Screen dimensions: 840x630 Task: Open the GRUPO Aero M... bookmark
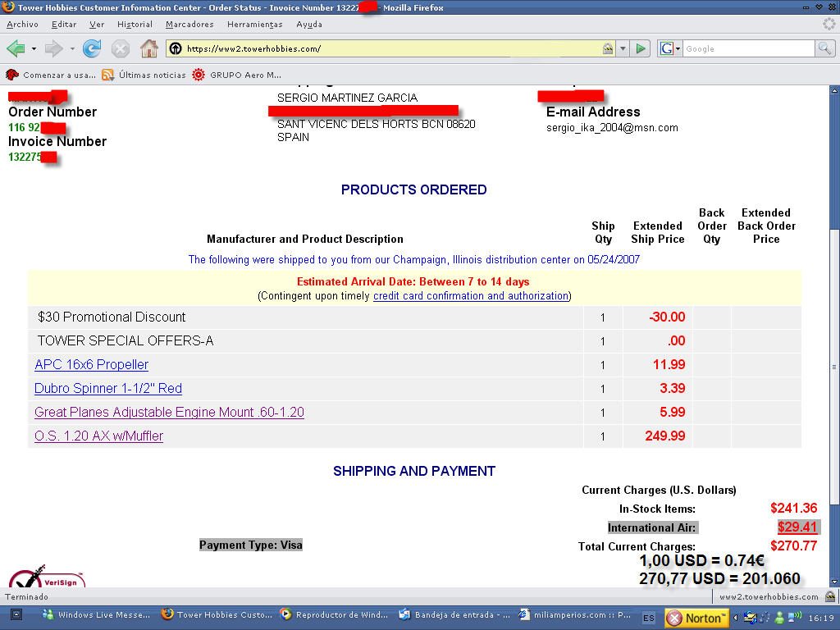pos(237,75)
